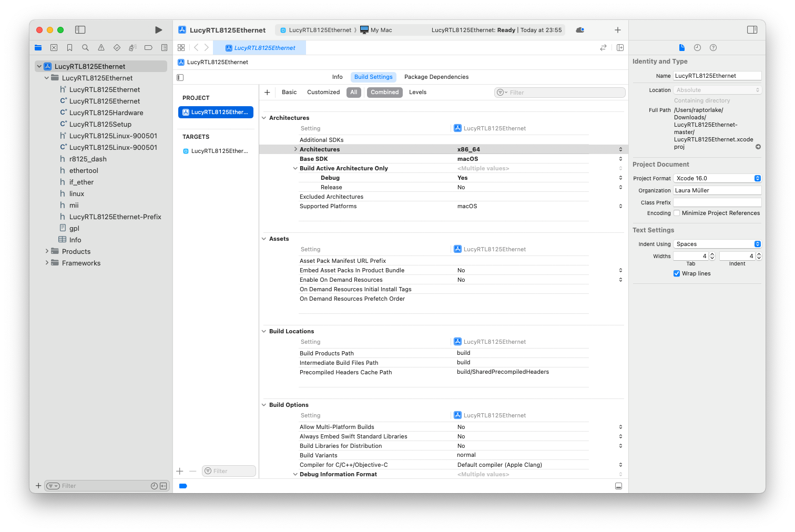795x532 pixels.
Task: Open the Indent Using dropdown
Action: tap(718, 244)
